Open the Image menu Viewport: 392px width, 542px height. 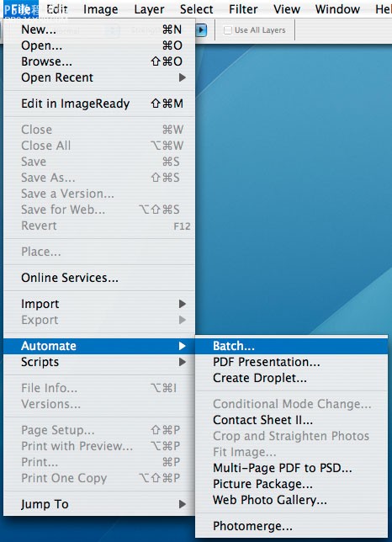100,9
